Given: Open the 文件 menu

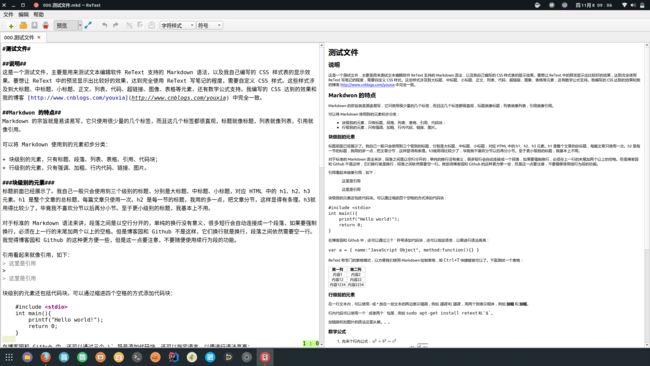Looking at the screenshot, I should [8, 15].
